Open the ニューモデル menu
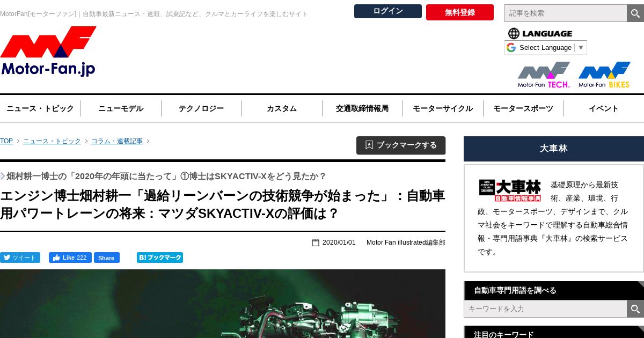The image size is (644, 338). tap(121, 108)
